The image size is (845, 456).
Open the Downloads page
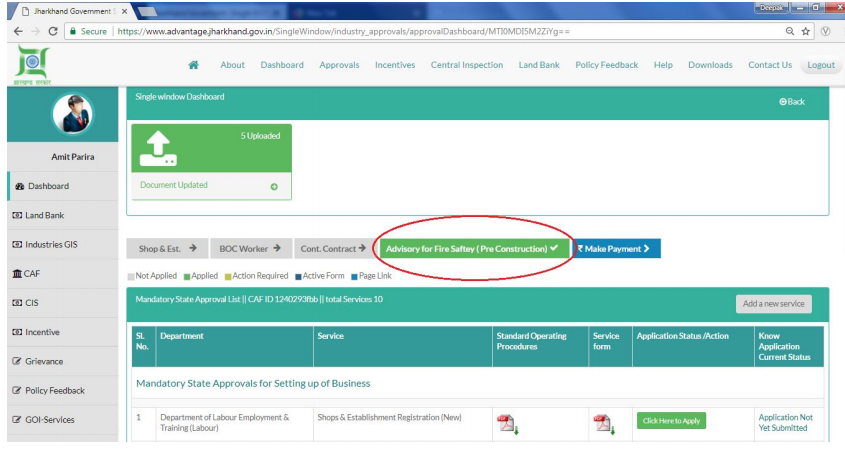[710, 65]
